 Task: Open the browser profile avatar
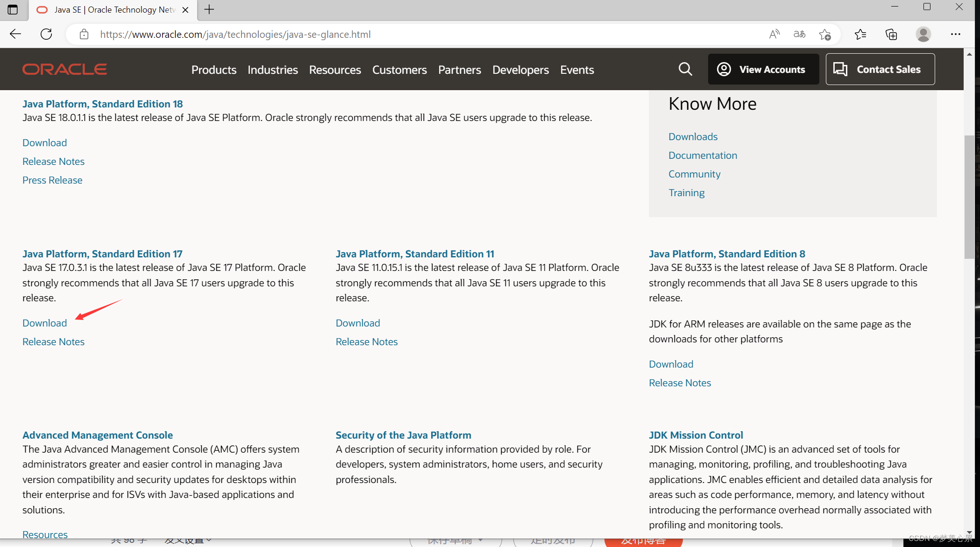click(923, 34)
